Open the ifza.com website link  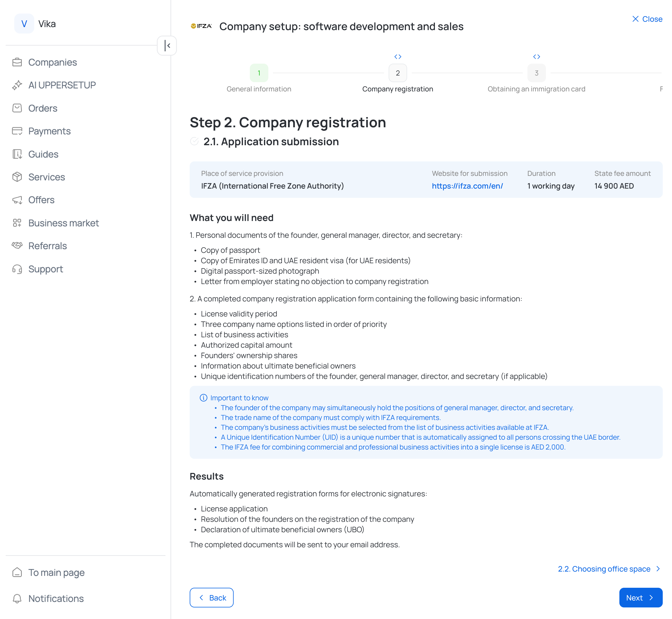click(467, 186)
